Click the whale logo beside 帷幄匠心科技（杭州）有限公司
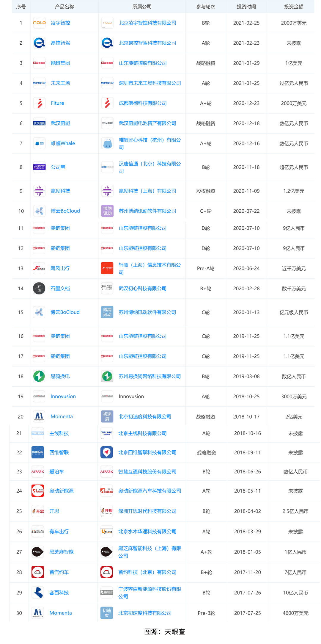321x644 pixels. (107, 143)
